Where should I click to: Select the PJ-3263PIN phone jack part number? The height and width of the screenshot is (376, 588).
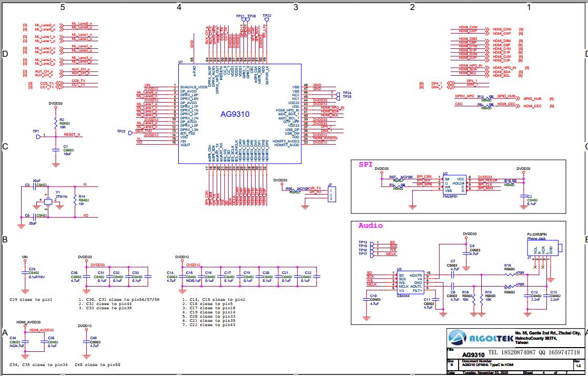(537, 235)
